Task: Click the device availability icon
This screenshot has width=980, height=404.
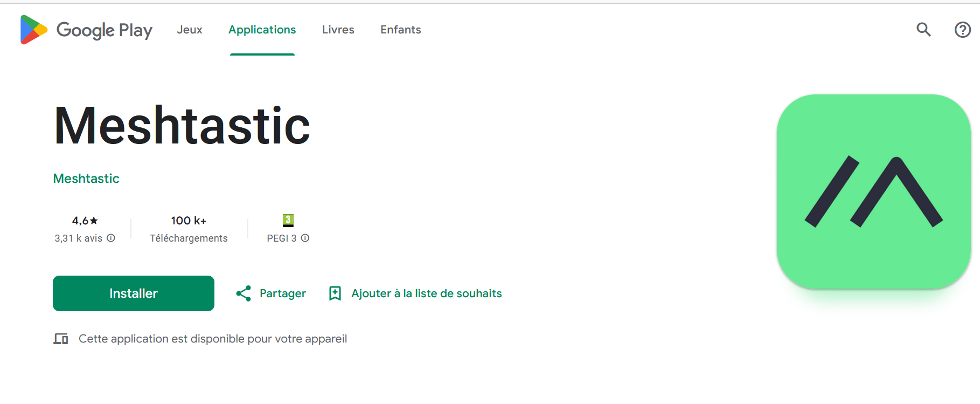Action: 61,339
